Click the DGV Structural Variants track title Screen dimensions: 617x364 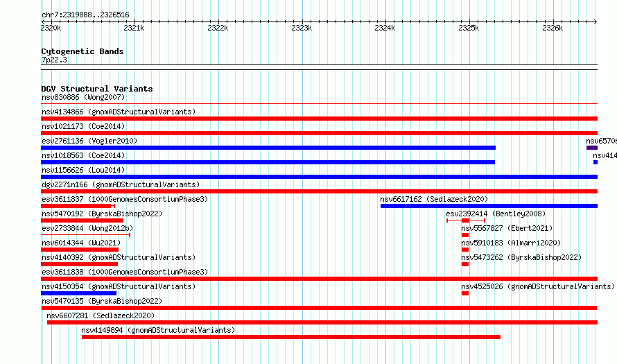click(x=97, y=89)
